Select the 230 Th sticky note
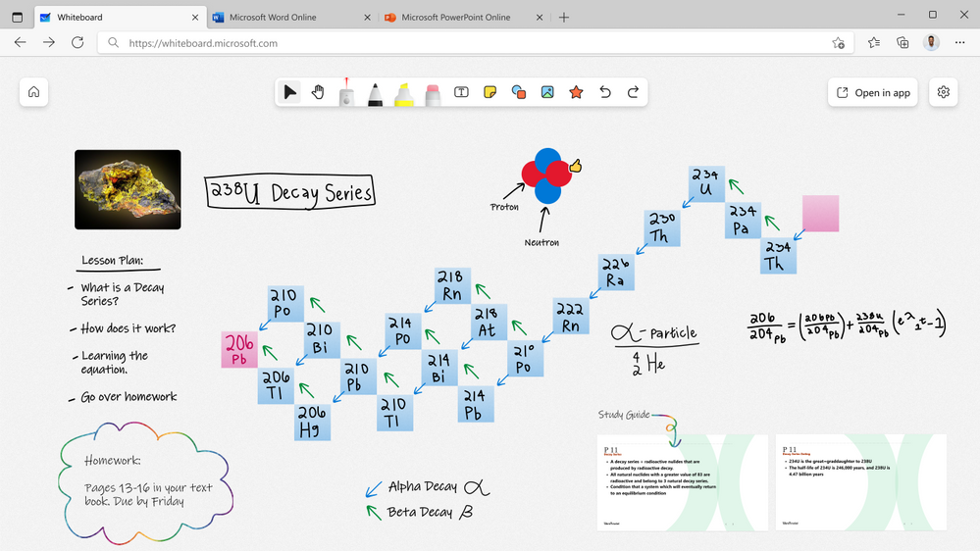This screenshot has height=551, width=980. point(662,228)
